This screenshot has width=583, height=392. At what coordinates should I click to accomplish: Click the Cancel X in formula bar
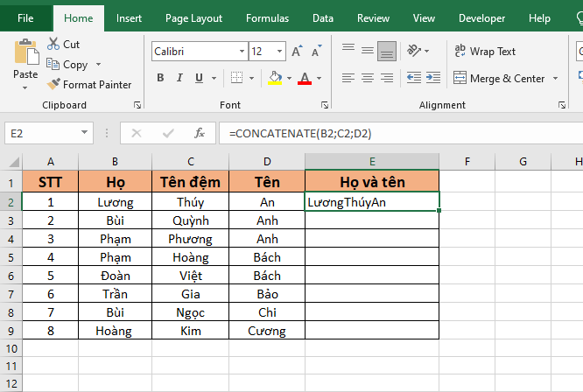137,133
